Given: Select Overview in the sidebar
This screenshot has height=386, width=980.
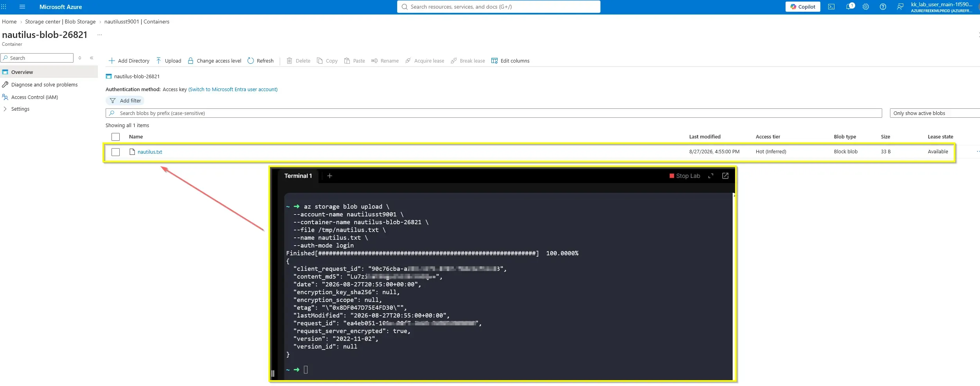Looking at the screenshot, I should coord(49,72).
